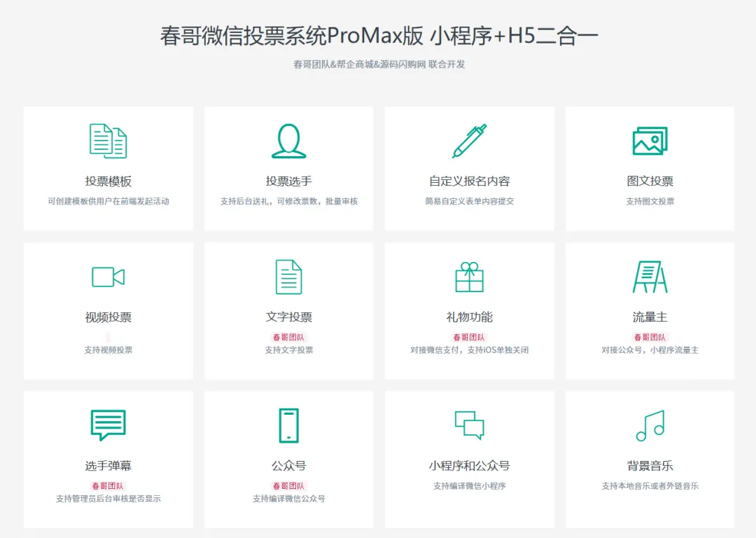This screenshot has height=538, width=756.
Task: Click description 支持视频投票
Action: pos(108,350)
